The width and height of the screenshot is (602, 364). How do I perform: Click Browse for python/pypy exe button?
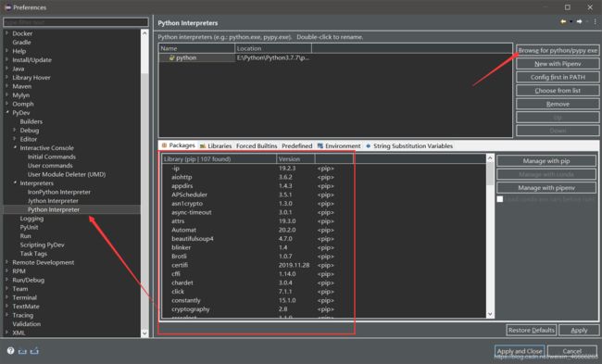pyautogui.click(x=558, y=50)
